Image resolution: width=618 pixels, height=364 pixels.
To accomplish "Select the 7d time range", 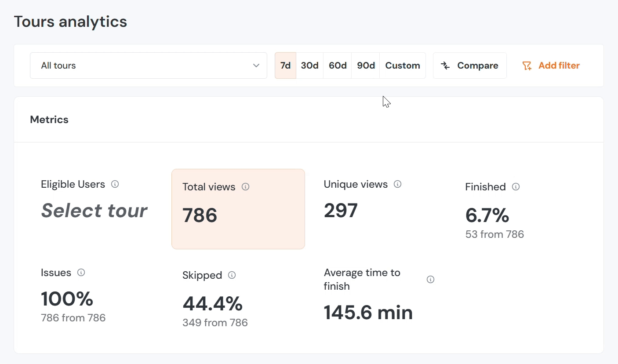I will coord(285,66).
